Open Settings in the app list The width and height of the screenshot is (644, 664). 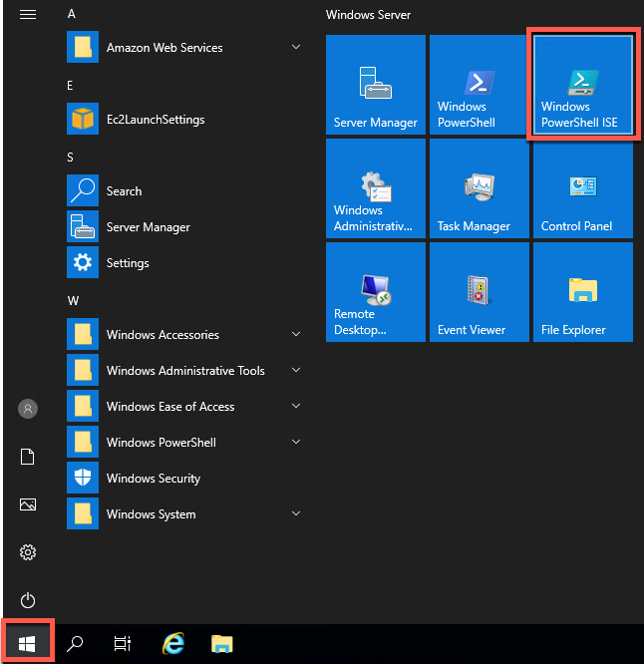[x=185, y=263]
